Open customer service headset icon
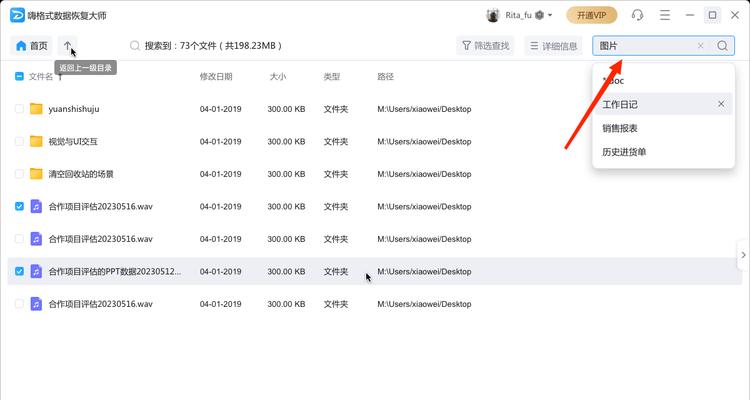The height and width of the screenshot is (400, 750). [637, 15]
